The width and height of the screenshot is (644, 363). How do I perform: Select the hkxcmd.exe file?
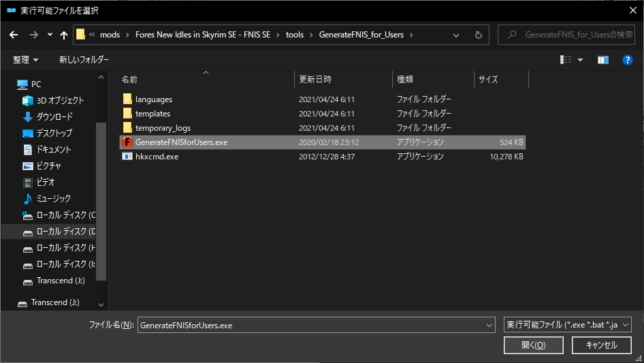coord(323,157)
